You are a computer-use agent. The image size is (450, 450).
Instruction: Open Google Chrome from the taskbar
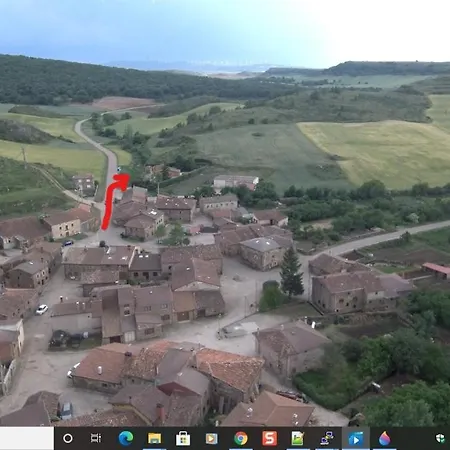click(241, 438)
